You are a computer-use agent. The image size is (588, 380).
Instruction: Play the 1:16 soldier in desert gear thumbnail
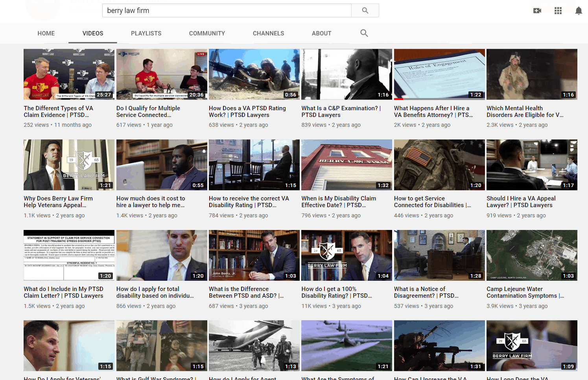(x=532, y=74)
